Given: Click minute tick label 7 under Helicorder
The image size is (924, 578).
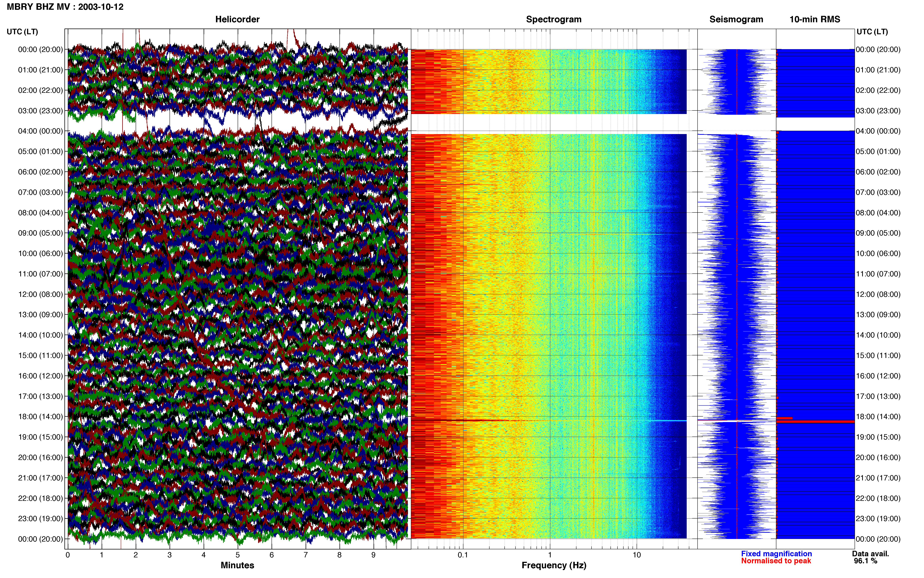Looking at the screenshot, I should point(306,555).
